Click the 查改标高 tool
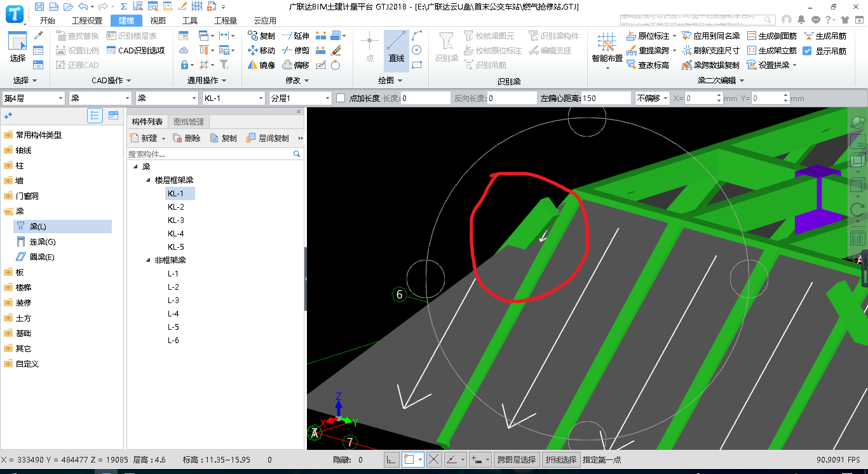 tap(648, 65)
